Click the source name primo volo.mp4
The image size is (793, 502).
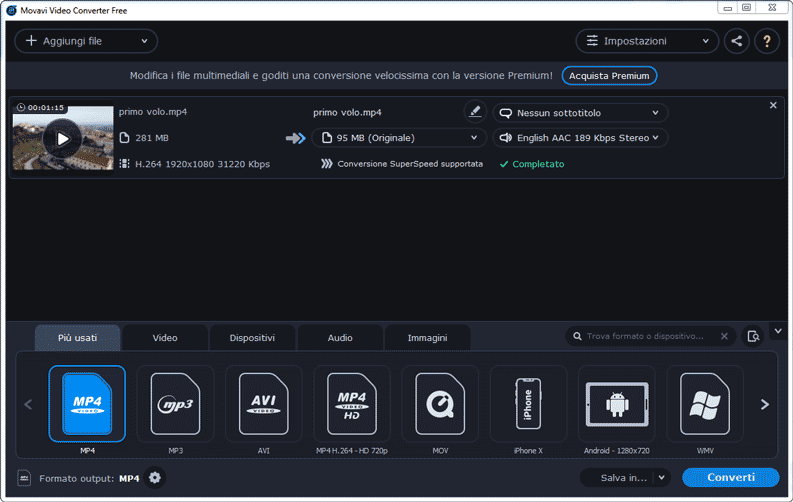coord(153,112)
